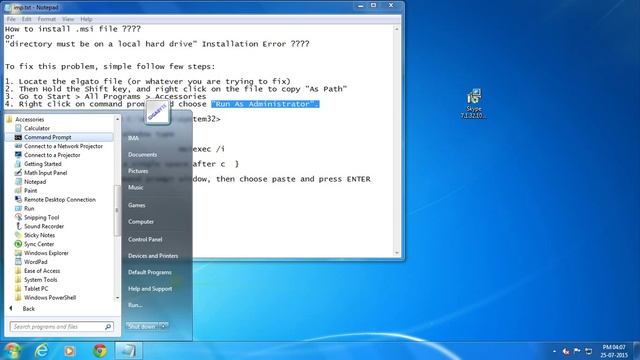The width and height of the screenshot is (640, 360).
Task: Open Connect to a Network Projector
Action: [x=58, y=146]
